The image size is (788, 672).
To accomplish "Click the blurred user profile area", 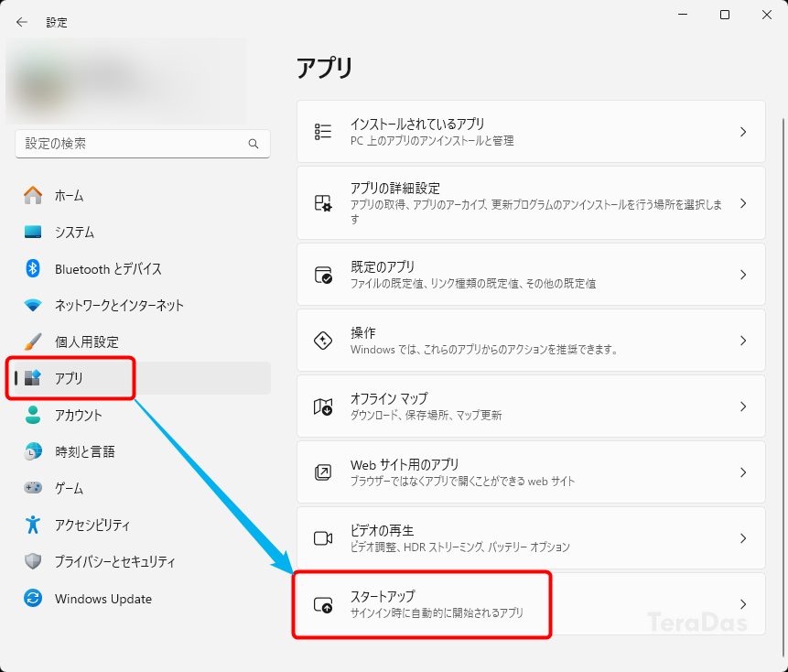I will [125, 81].
